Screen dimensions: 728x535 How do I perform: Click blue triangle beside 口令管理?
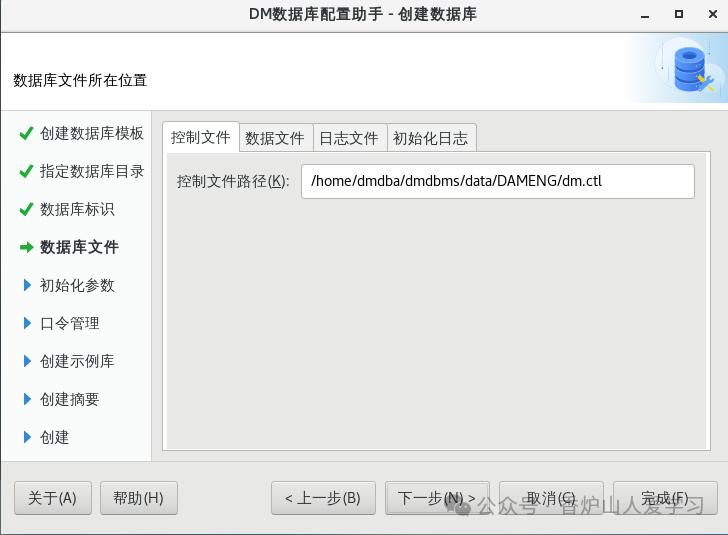click(x=27, y=323)
